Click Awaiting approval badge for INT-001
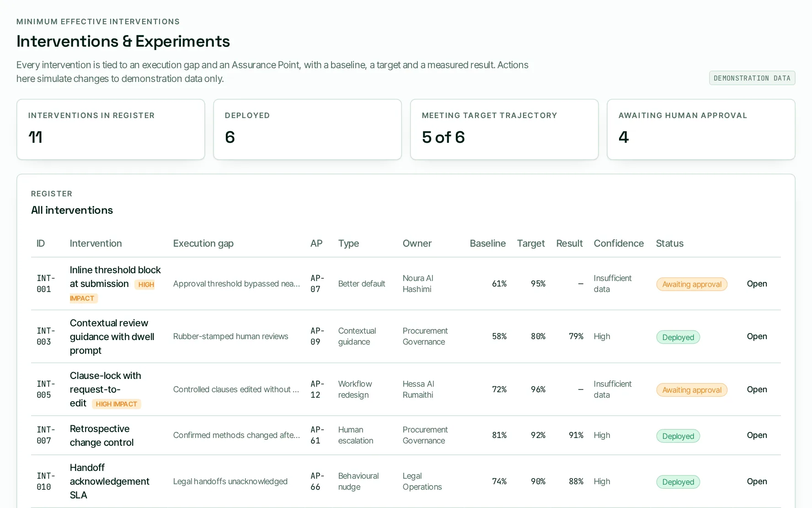This screenshot has width=812, height=508. point(692,284)
